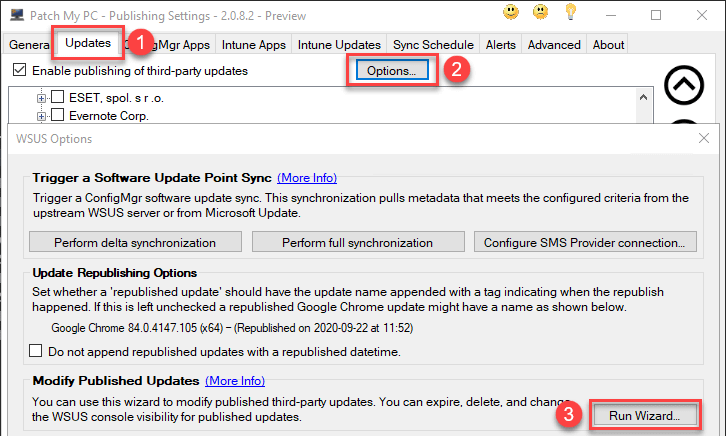
Task: Maximize the Publishing Settings window
Action: pyautogui.click(x=656, y=15)
